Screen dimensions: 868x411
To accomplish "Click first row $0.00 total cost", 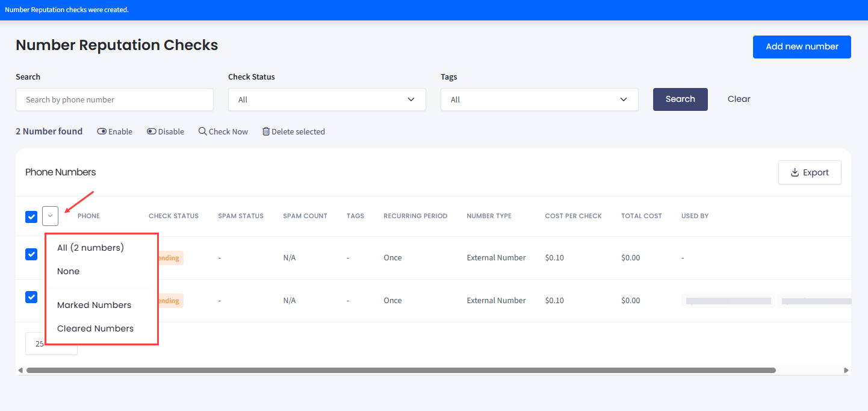I will [631, 258].
